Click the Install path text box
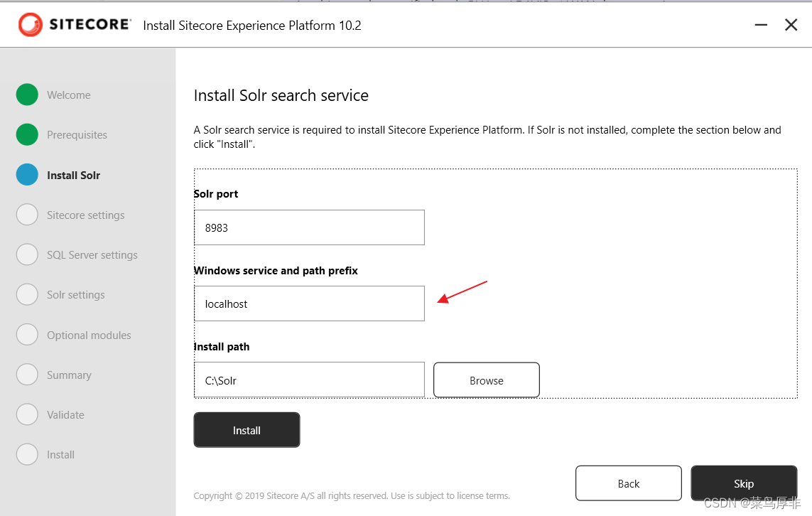 pyautogui.click(x=309, y=380)
